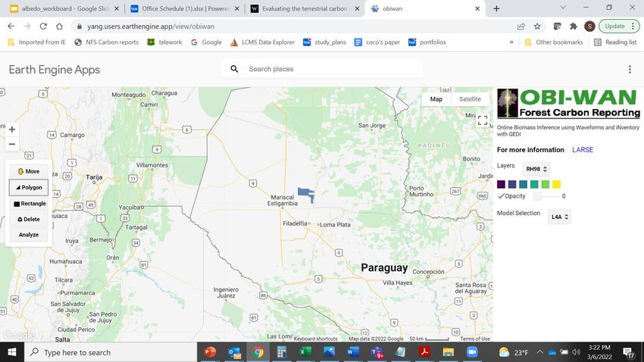Image resolution: width=644 pixels, height=362 pixels.
Task: Open Windows Start menu
Action: pyautogui.click(x=12, y=352)
